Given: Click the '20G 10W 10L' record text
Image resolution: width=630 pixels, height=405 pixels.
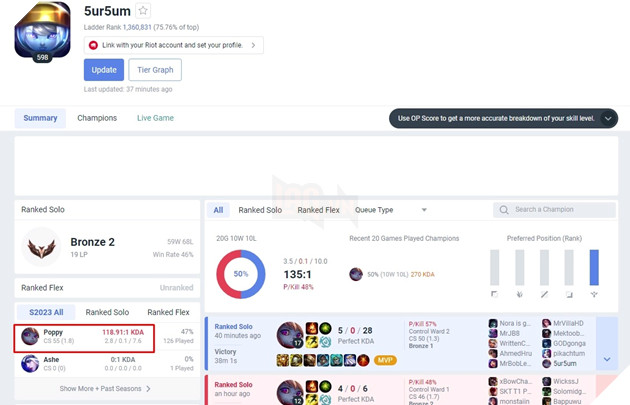Looking at the screenshot, I should click(236, 238).
